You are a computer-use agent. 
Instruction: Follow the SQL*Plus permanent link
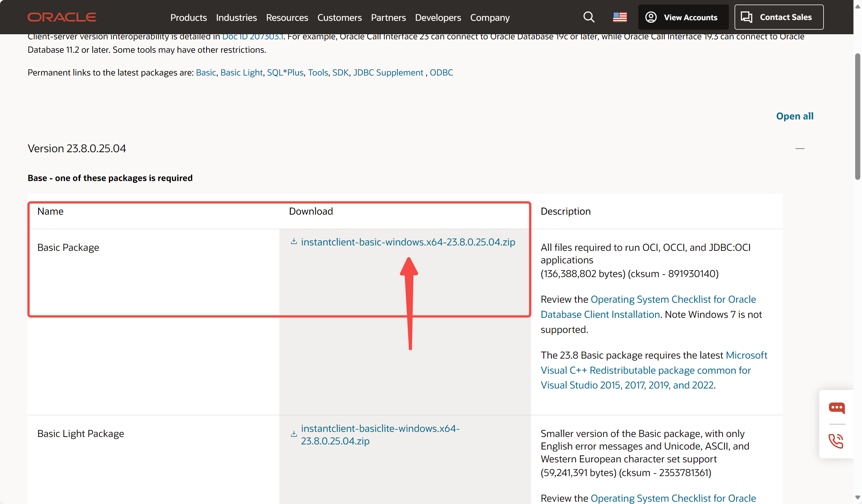(285, 72)
